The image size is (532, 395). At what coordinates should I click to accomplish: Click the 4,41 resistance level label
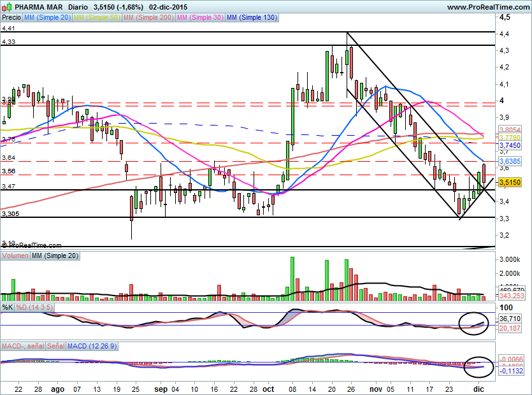[8, 29]
